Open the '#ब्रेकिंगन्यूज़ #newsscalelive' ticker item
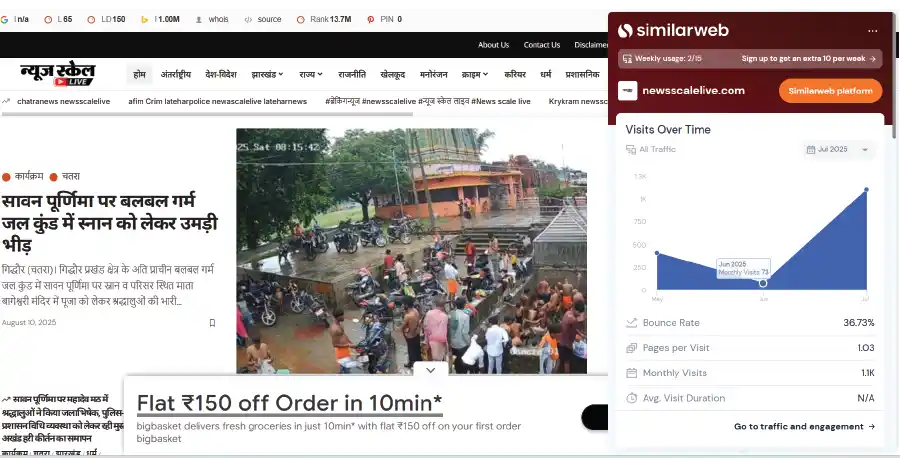 428,102
